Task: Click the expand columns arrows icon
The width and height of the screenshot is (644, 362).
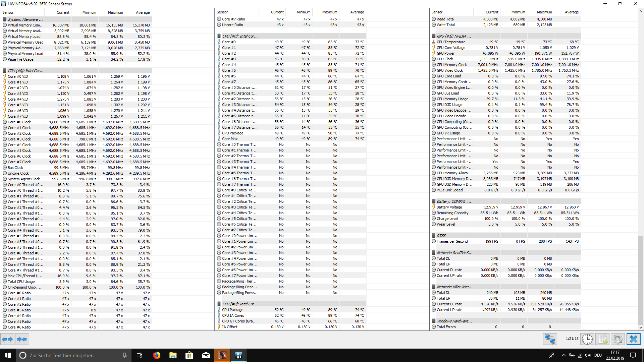Action: tap(7, 339)
